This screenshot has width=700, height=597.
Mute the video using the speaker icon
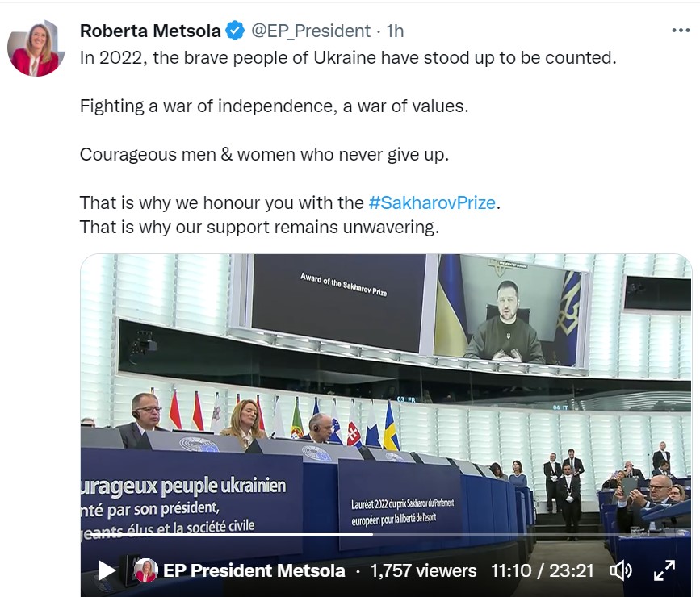coord(620,570)
